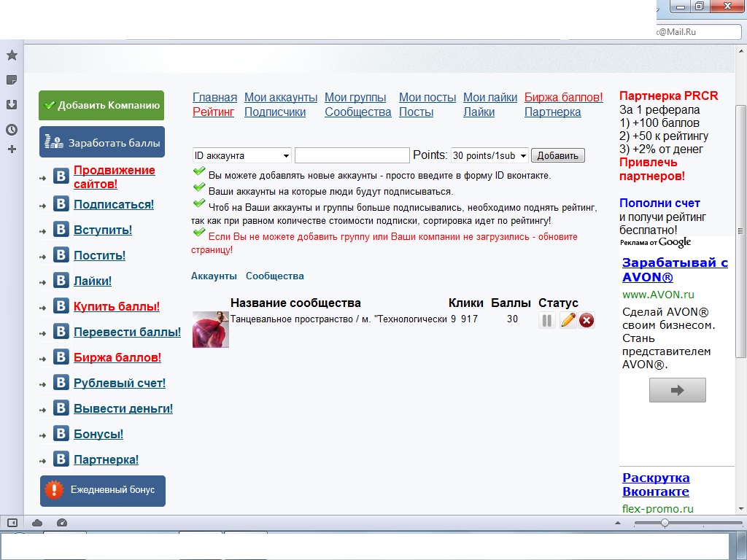Click the AVON ad arrow button
This screenshot has height=560, width=747.
click(x=677, y=390)
